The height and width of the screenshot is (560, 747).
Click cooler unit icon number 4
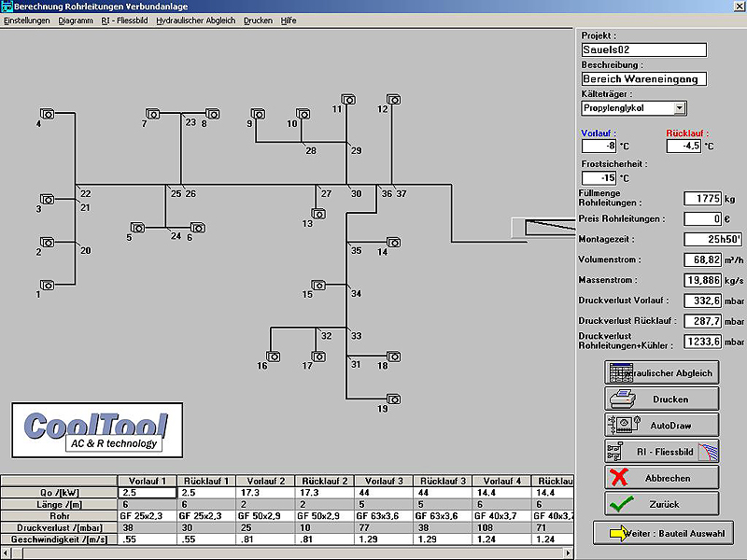pyautogui.click(x=47, y=114)
